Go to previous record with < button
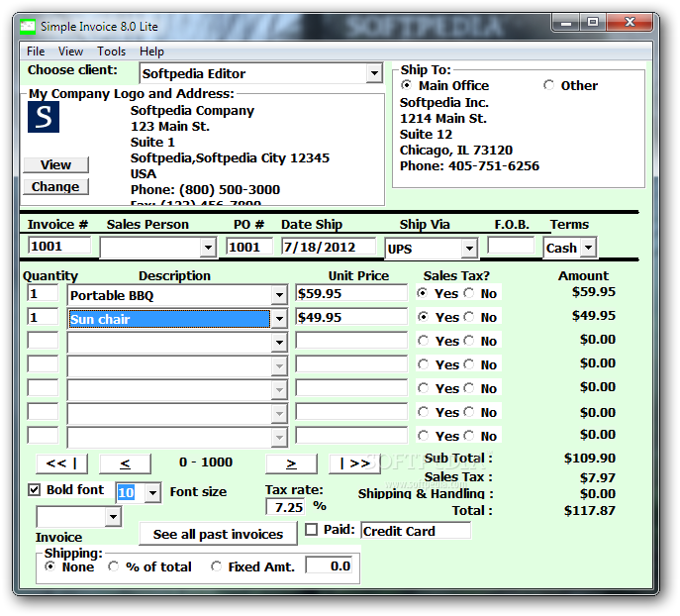 point(125,463)
